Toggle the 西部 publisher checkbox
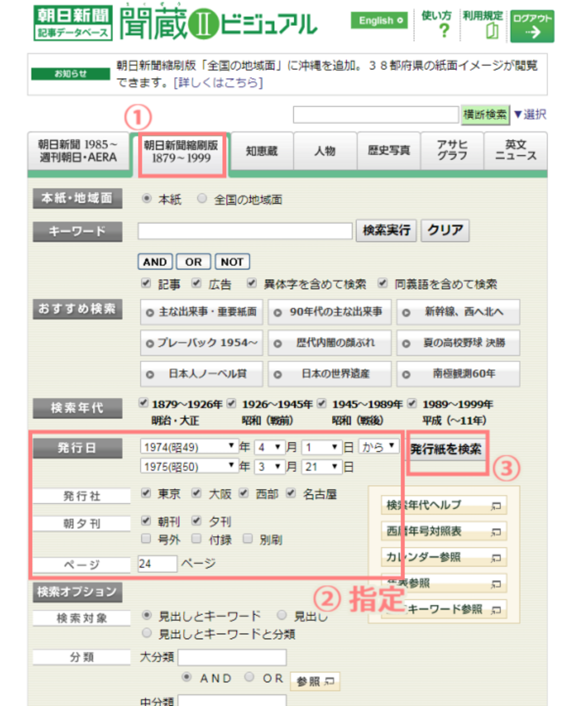The width and height of the screenshot is (588, 706). tap(244, 493)
